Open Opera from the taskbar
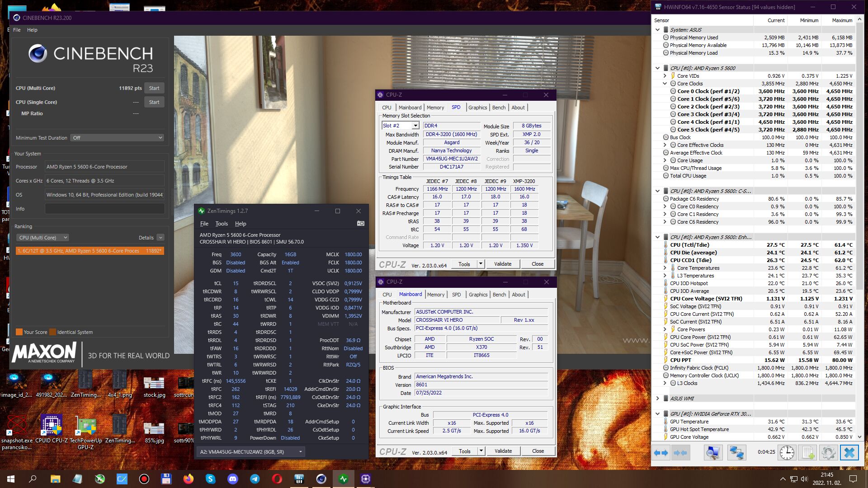This screenshot has height=488, width=868. tap(277, 479)
